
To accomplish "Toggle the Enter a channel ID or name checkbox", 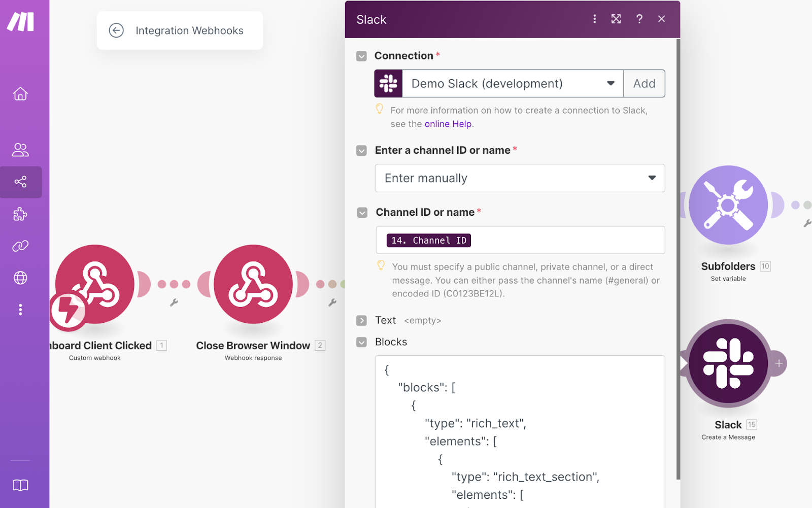I will pyautogui.click(x=361, y=151).
